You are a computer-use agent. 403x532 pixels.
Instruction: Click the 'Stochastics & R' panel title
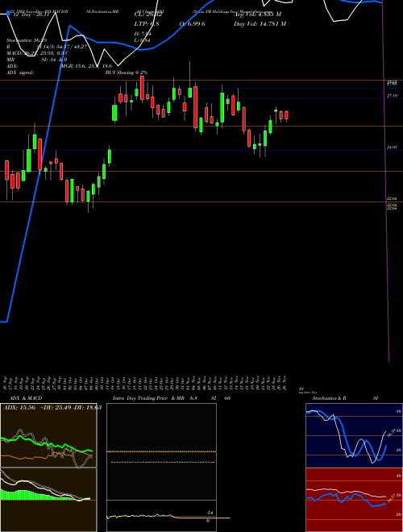pos(329,398)
